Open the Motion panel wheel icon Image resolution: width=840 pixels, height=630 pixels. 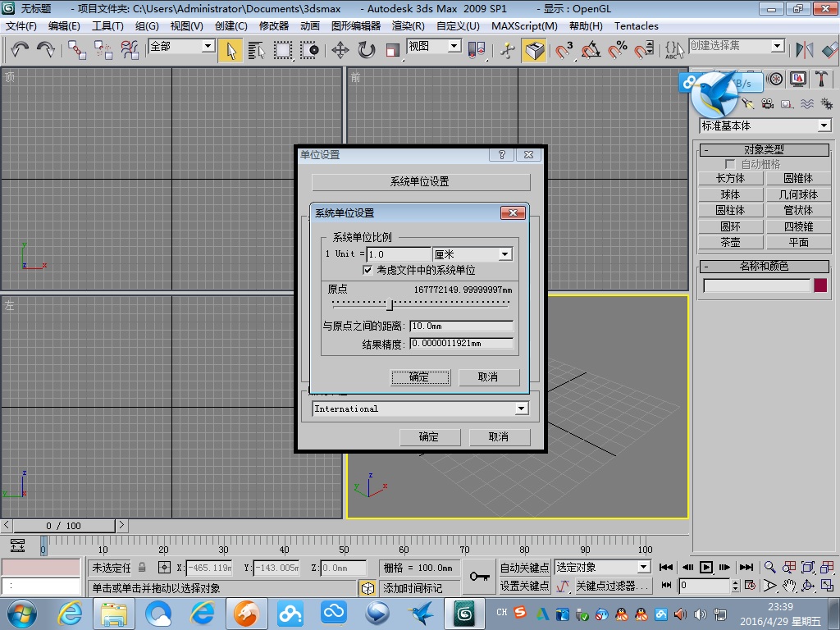click(x=774, y=80)
